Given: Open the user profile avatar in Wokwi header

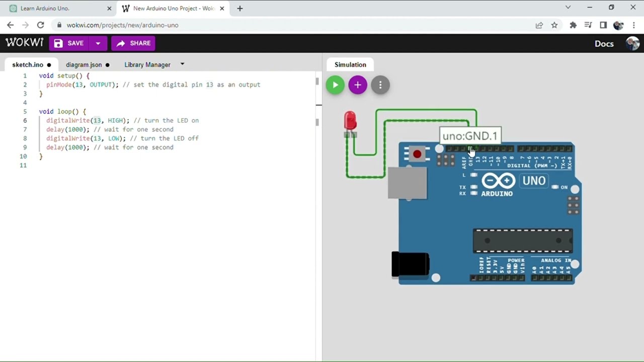Looking at the screenshot, I should pyautogui.click(x=632, y=43).
